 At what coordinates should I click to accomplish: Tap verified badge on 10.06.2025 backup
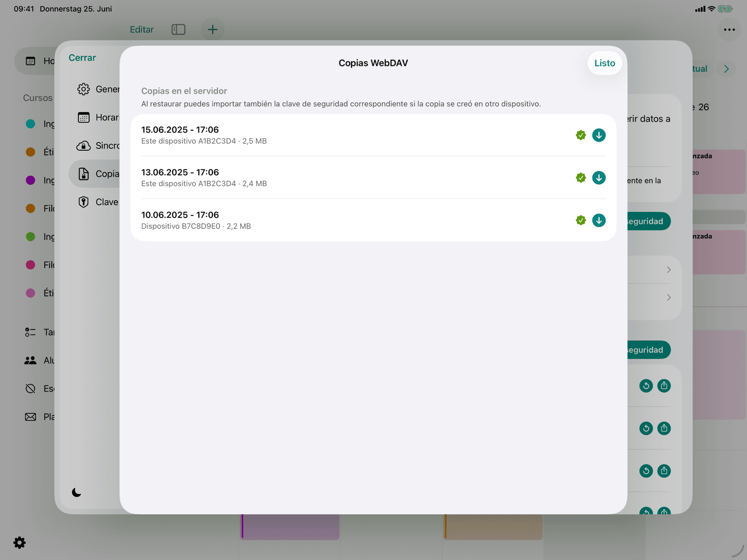tap(581, 220)
